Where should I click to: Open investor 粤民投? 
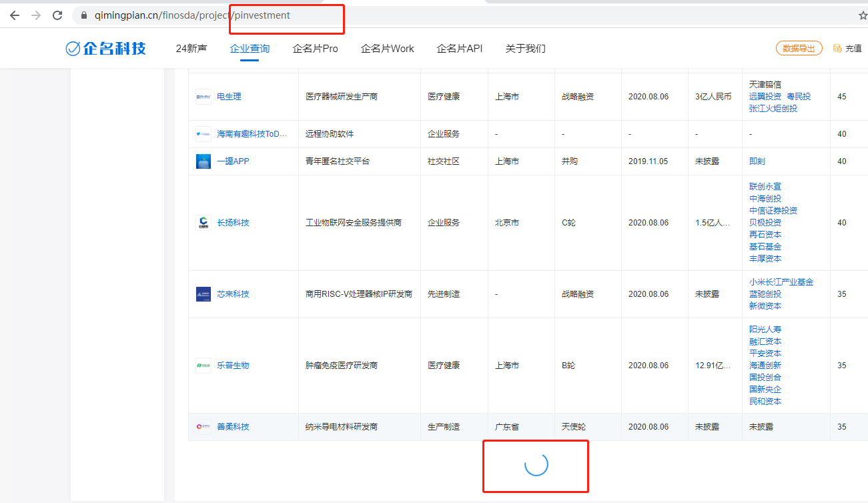click(799, 97)
